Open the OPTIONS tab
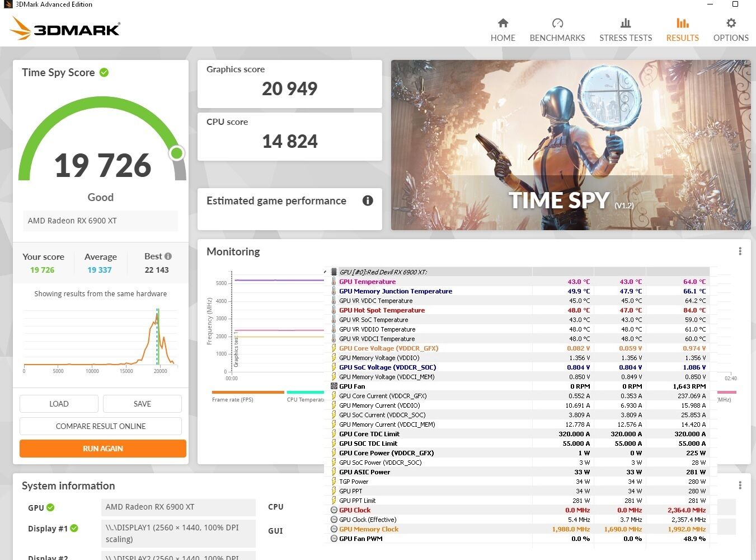Viewport: 756px width, 560px height. (x=731, y=30)
